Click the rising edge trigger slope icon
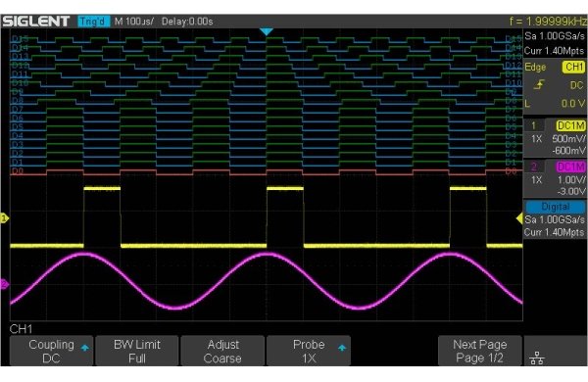Image resolution: width=588 pixels, height=382 pixels. point(539,84)
